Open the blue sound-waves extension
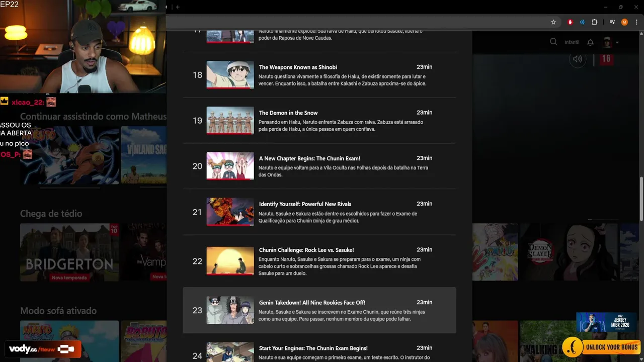This screenshot has width=644, height=362. (x=582, y=22)
